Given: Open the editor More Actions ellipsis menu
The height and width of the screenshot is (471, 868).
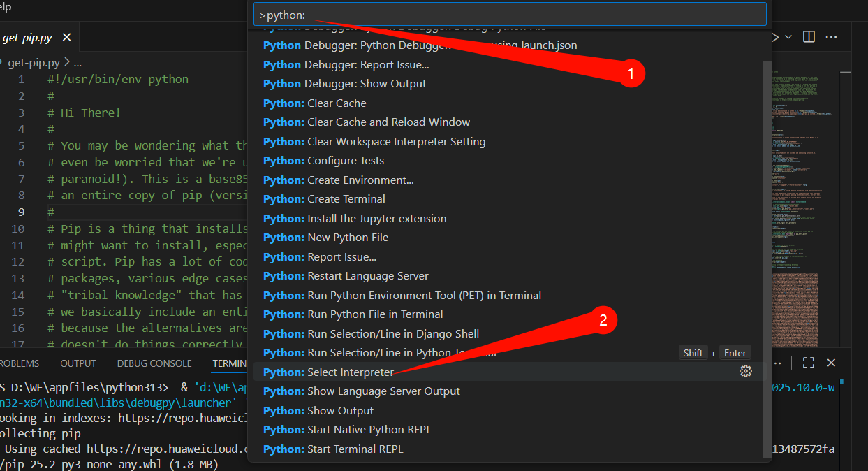Looking at the screenshot, I should (831, 36).
